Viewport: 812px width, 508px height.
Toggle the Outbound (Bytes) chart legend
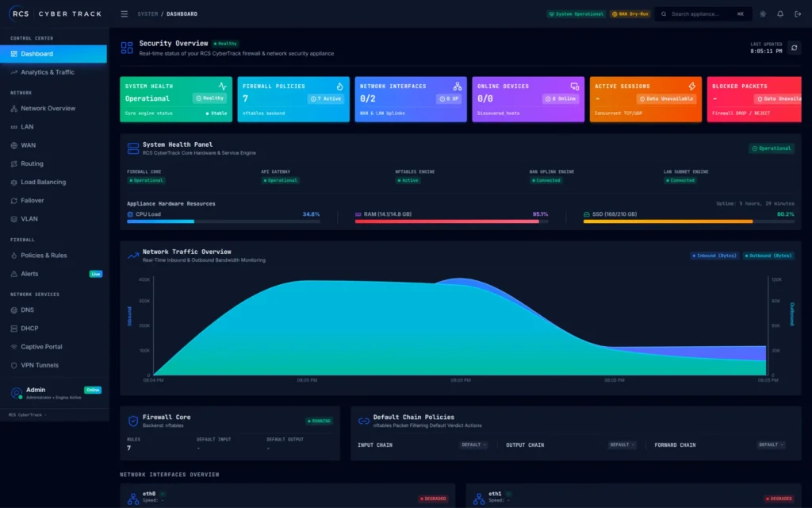pos(768,256)
